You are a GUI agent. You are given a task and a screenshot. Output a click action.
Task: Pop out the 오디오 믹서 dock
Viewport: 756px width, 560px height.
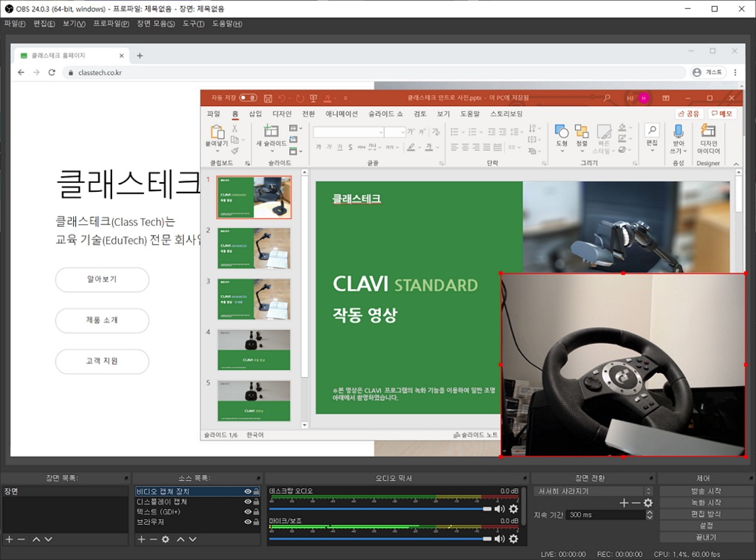tap(524, 478)
